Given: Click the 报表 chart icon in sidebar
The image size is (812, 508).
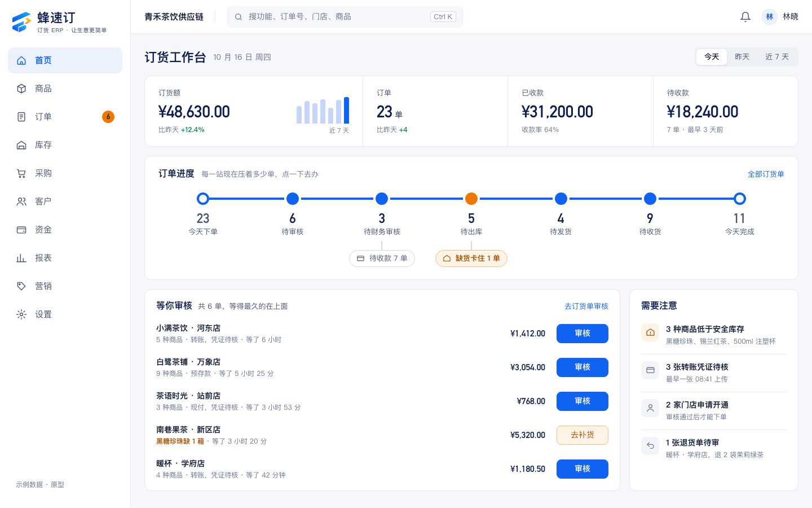Looking at the screenshot, I should 21,258.
